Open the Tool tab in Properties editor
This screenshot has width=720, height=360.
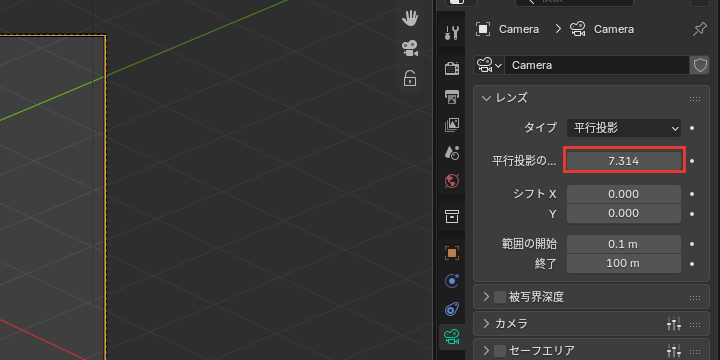[452, 33]
